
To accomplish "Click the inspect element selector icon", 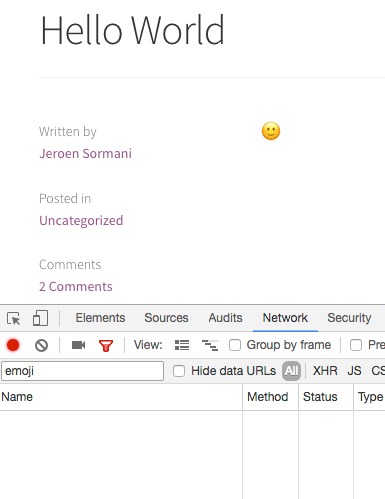I will 14,318.
